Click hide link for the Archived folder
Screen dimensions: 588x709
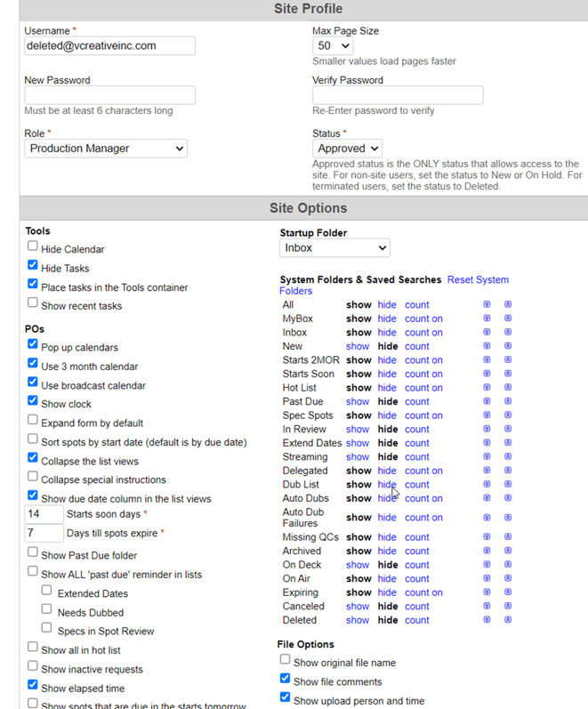coord(387,551)
